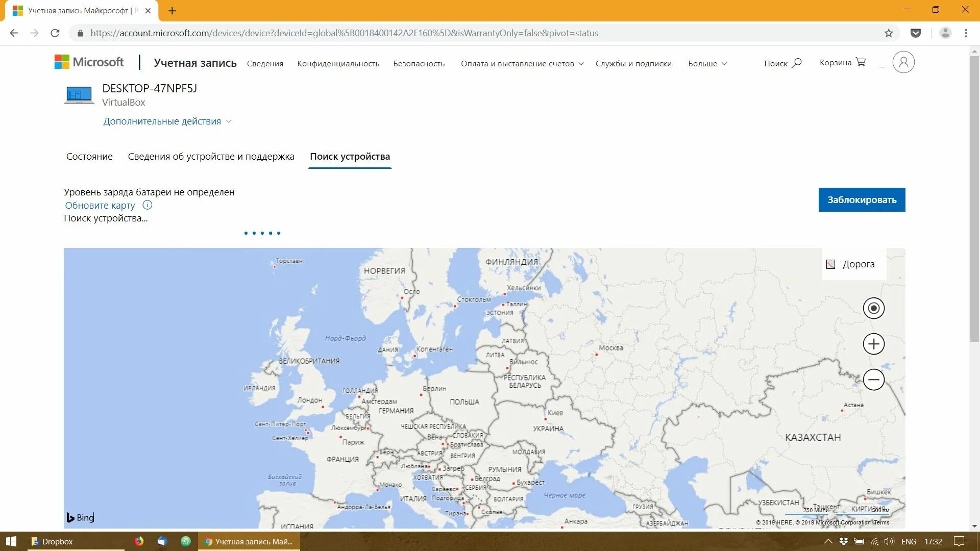Open Службы и подписки menu item
This screenshot has width=980, height=551.
(x=633, y=64)
